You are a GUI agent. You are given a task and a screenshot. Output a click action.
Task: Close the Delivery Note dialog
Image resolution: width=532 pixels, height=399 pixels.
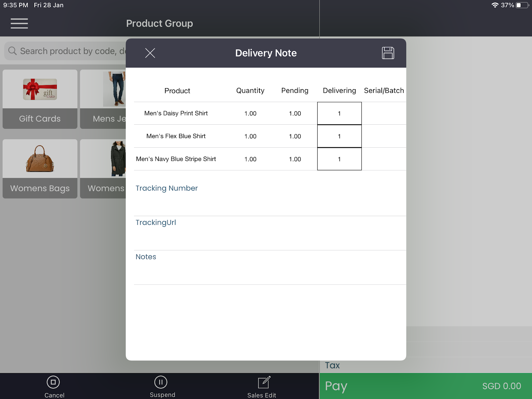coord(150,53)
